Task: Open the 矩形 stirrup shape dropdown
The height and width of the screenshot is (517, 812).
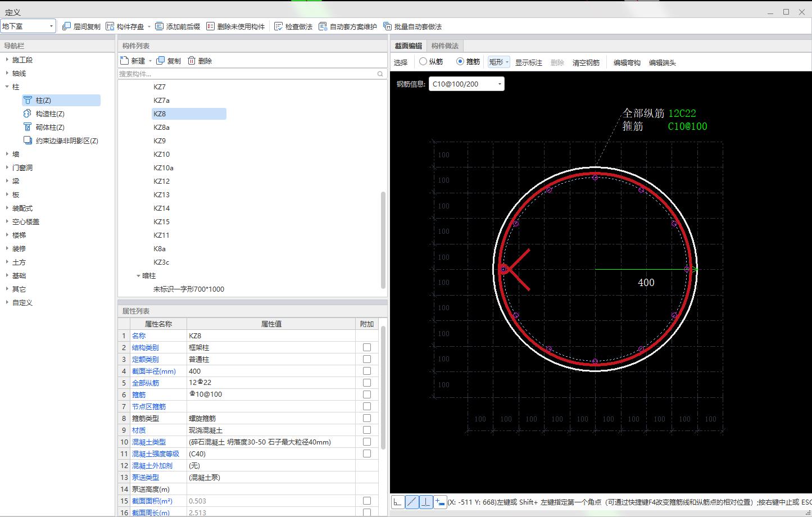Action: (x=498, y=62)
